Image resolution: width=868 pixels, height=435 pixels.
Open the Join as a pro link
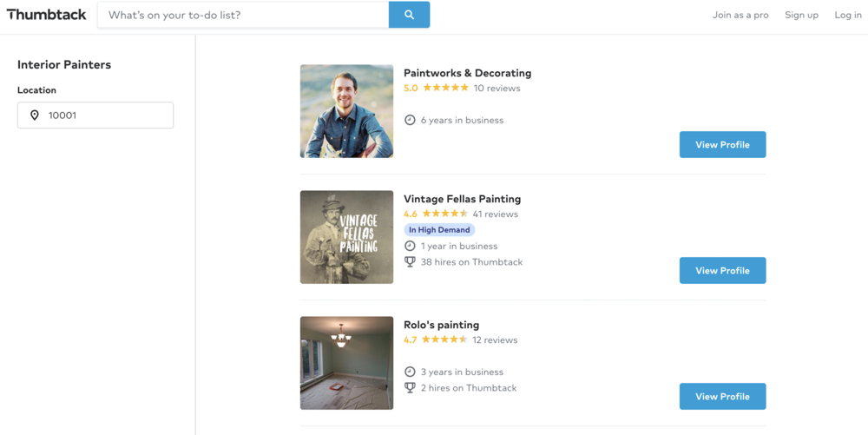740,15
